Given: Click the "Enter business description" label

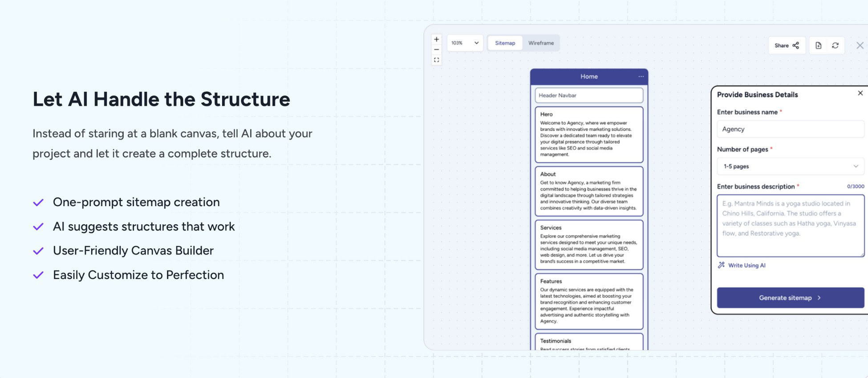Looking at the screenshot, I should tap(755, 187).
